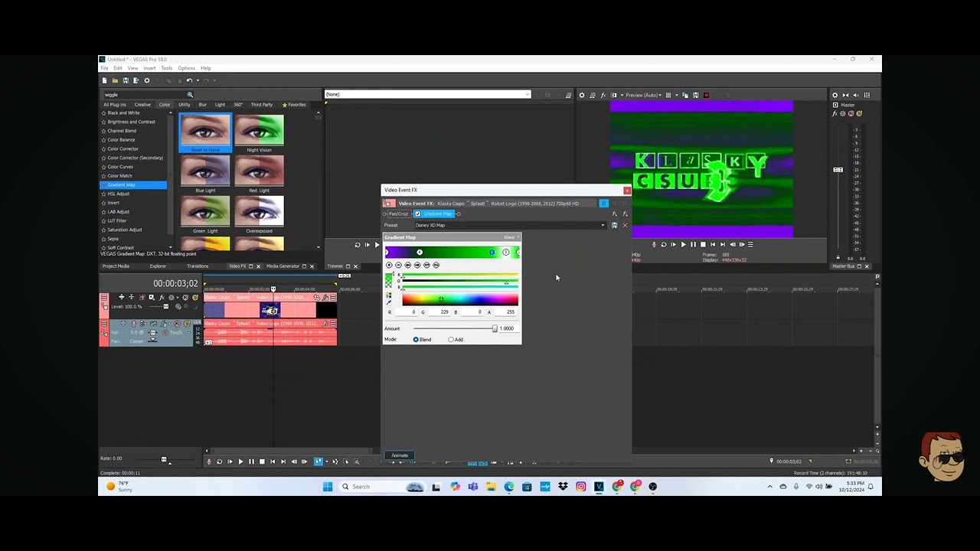Viewport: 980px width, 551px height.
Task: Play the video in preview window
Action: pos(683,245)
